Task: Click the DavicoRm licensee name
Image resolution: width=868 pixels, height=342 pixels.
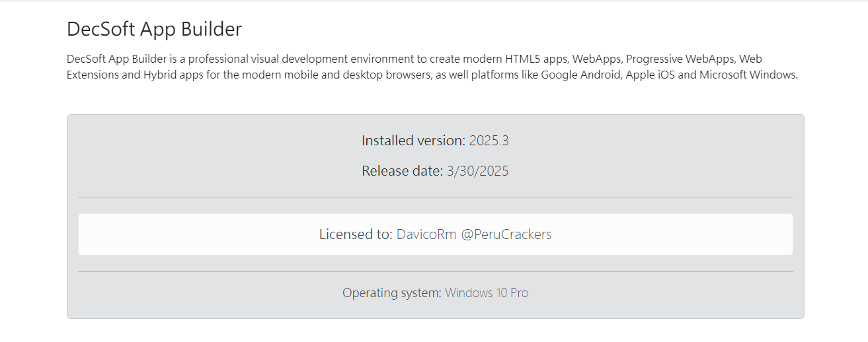Action: click(426, 234)
